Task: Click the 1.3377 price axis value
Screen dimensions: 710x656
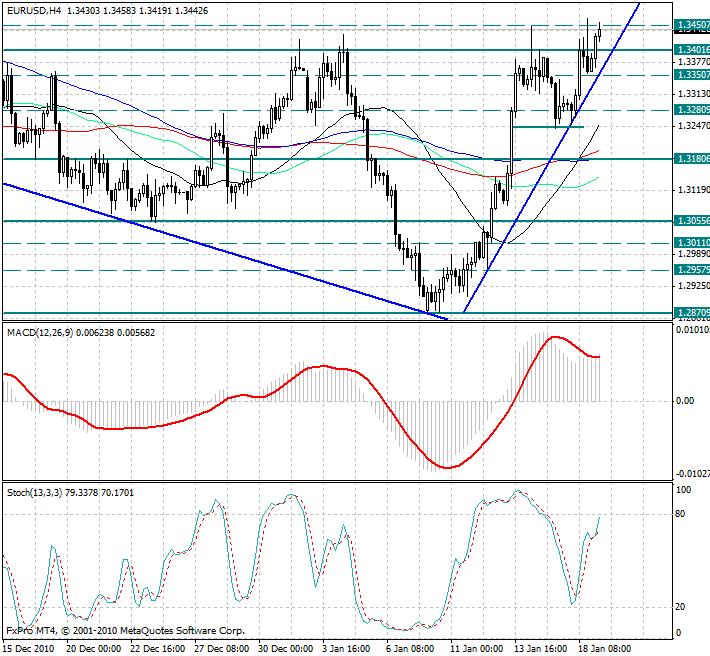Action: click(x=693, y=62)
